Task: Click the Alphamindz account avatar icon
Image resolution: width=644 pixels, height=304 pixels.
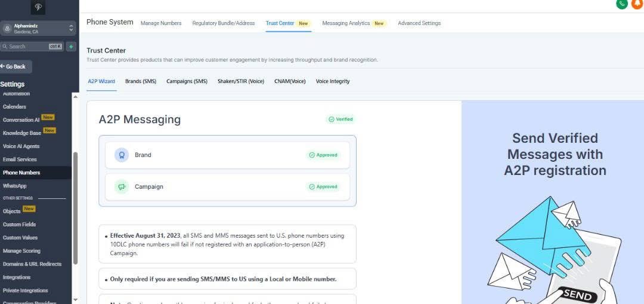Action: (x=7, y=29)
